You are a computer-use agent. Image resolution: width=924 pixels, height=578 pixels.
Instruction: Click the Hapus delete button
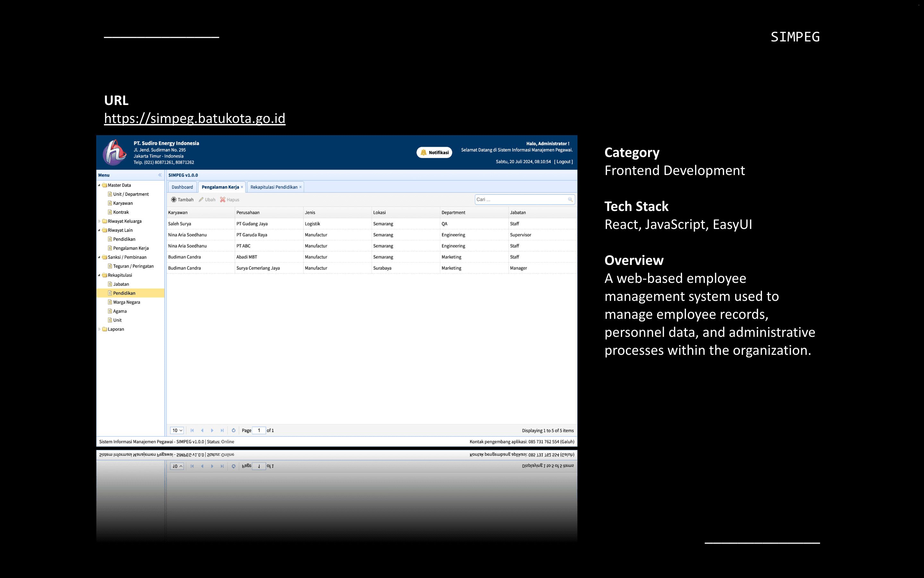(229, 199)
